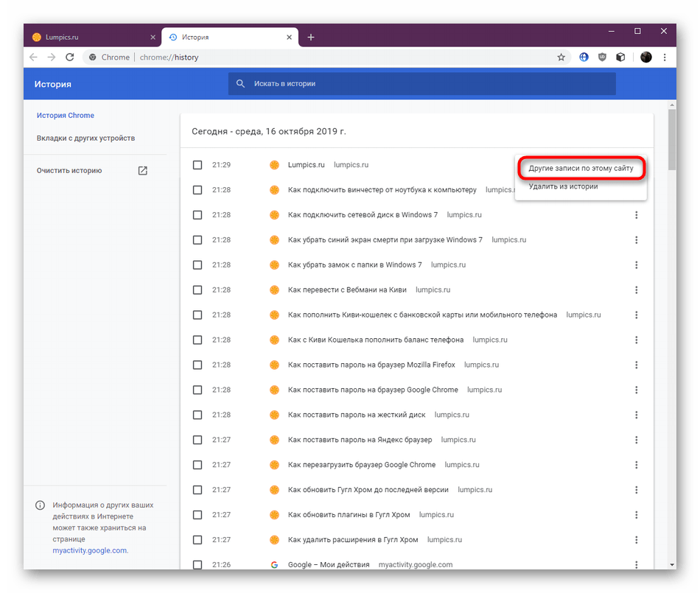700x593 pixels.
Task: Open actions menu for баланс телефона entry
Action: tap(636, 340)
